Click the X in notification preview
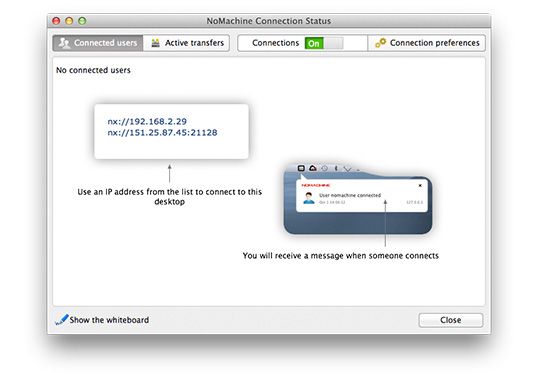Image resolution: width=552 pixels, height=378 pixels. pyautogui.click(x=420, y=185)
